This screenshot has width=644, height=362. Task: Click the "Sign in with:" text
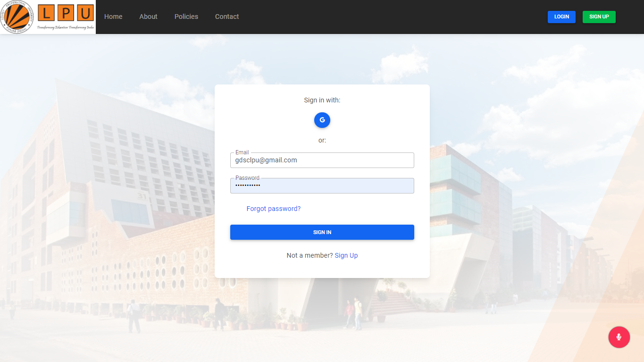[x=322, y=100]
